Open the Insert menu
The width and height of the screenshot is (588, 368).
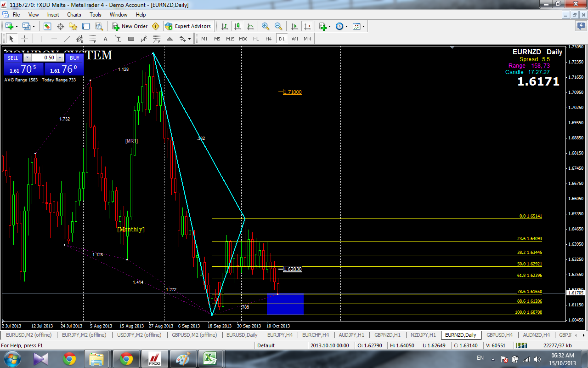pos(53,15)
